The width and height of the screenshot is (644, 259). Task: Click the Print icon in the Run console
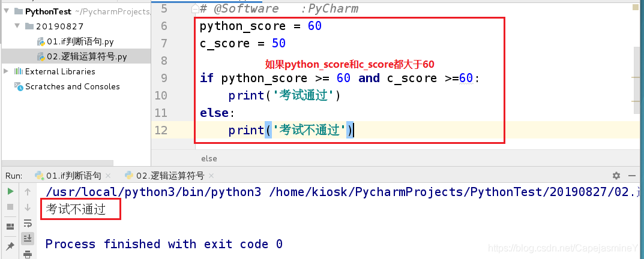pos(28,254)
